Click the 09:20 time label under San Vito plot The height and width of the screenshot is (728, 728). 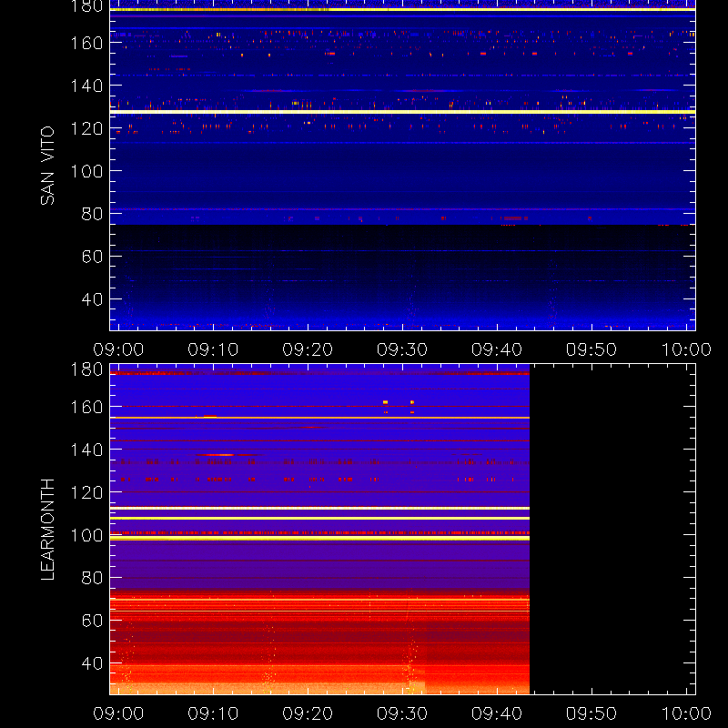(x=308, y=349)
